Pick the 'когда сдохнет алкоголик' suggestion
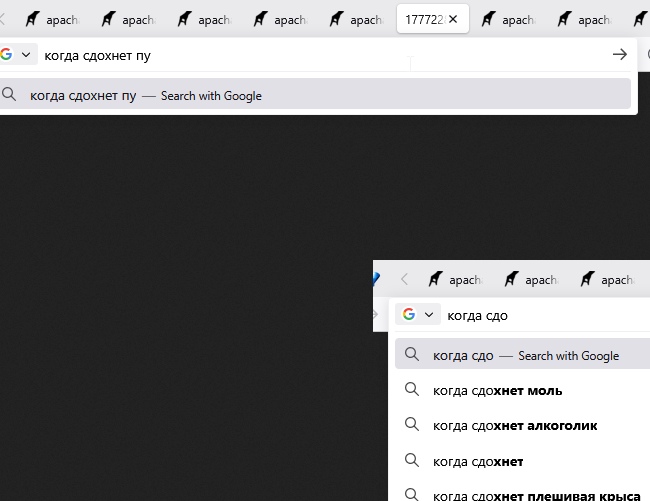 [x=515, y=425]
